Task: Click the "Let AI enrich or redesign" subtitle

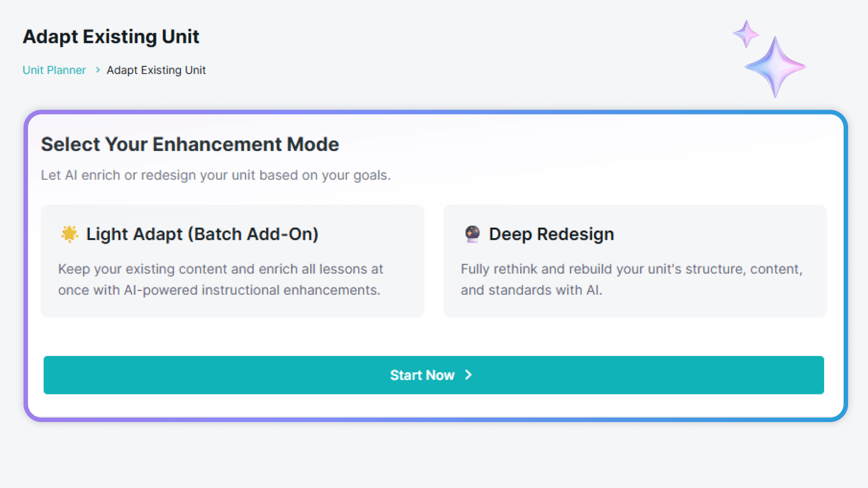Action: click(x=216, y=175)
